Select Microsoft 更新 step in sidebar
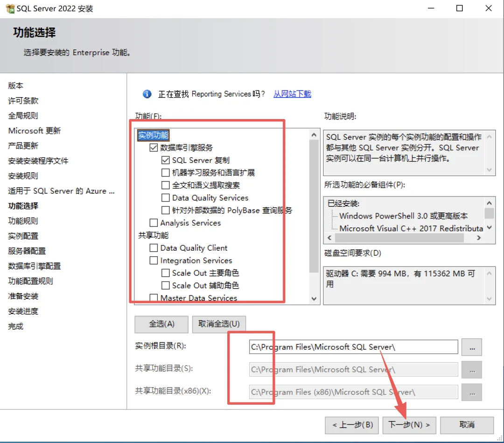This screenshot has height=443, width=504. (x=35, y=131)
